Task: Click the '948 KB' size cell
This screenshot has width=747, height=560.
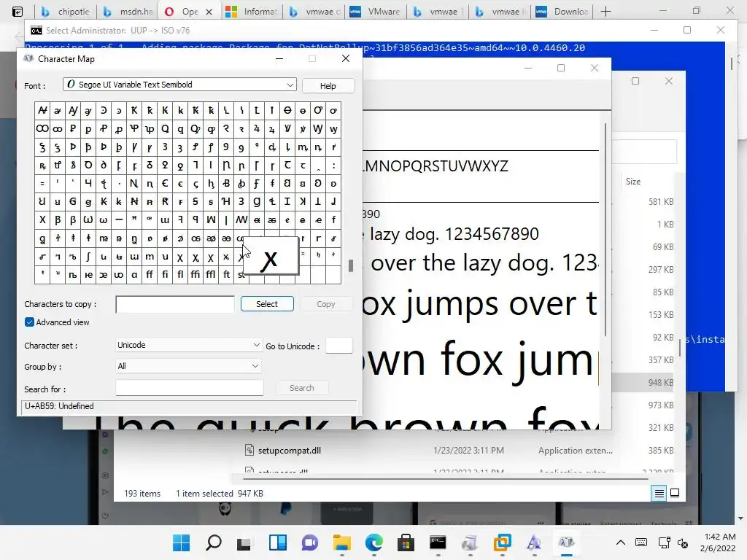Action: [661, 382]
